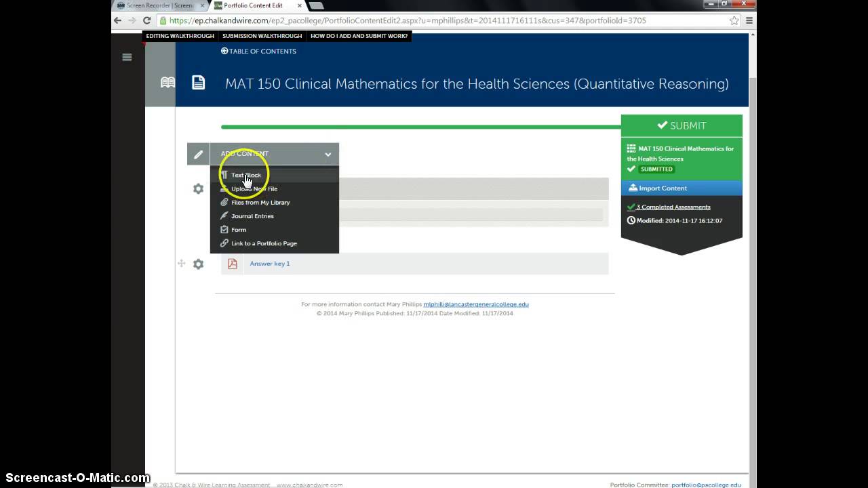This screenshot has width=868, height=488.
Task: Open the Table of Contents link
Action: pyautogui.click(x=258, y=51)
